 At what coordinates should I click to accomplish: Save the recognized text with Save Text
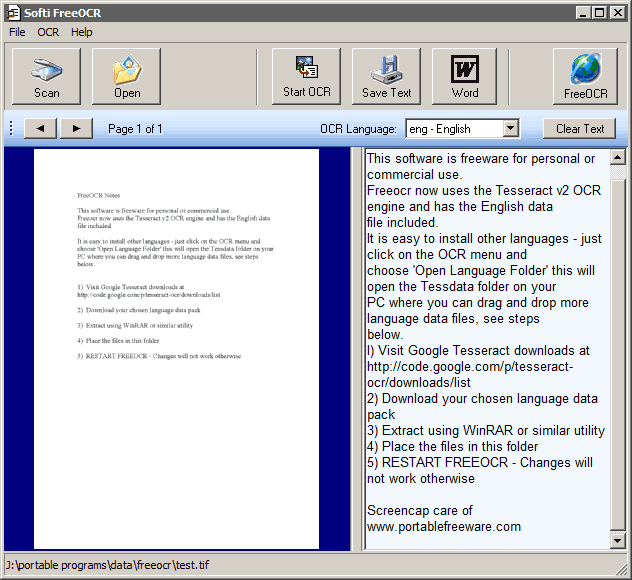(x=386, y=76)
